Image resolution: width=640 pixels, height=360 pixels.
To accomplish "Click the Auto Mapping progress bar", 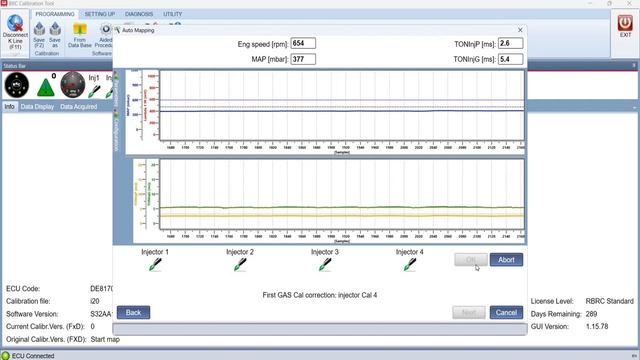I will [x=320, y=329].
